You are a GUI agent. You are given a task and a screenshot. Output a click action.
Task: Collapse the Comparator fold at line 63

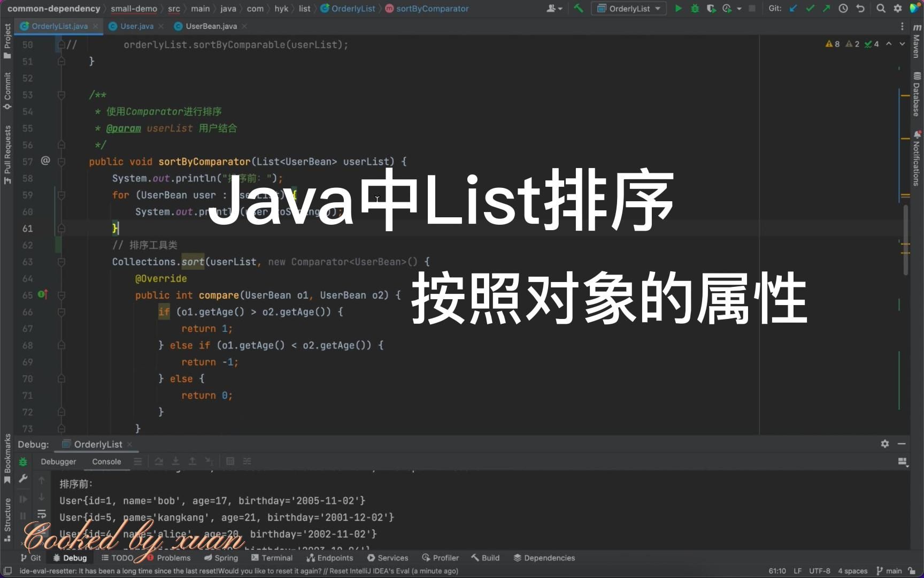(61, 262)
